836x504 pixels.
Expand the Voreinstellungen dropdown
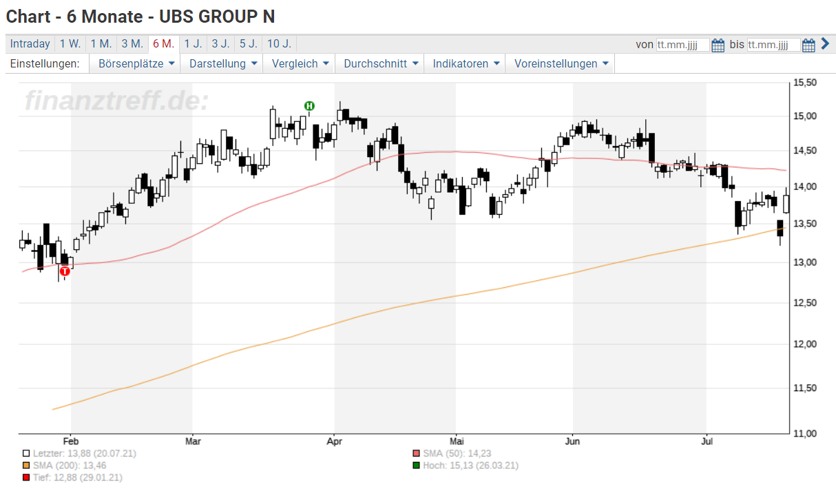[x=561, y=64]
